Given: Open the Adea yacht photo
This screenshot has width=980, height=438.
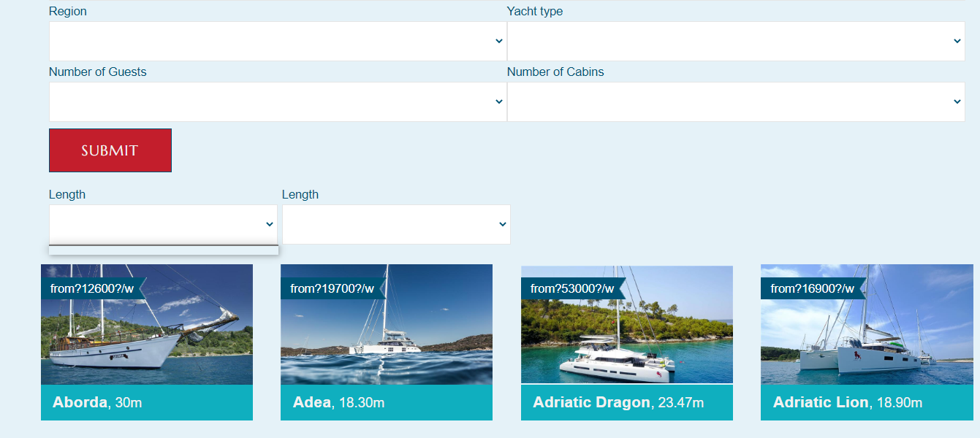Looking at the screenshot, I should point(387,324).
